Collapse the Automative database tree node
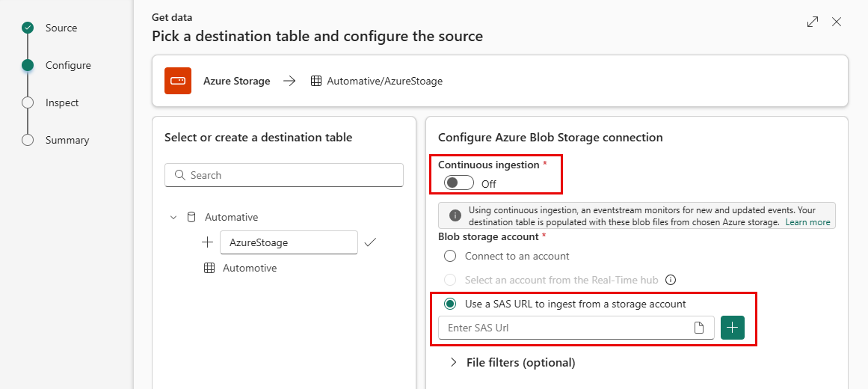Image resolution: width=868 pixels, height=389 pixels. click(173, 217)
